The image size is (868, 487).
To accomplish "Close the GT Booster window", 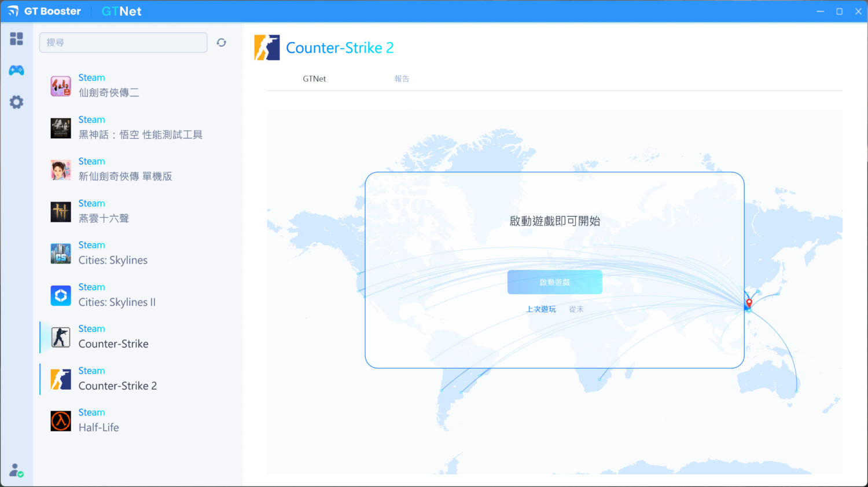I will coord(858,12).
